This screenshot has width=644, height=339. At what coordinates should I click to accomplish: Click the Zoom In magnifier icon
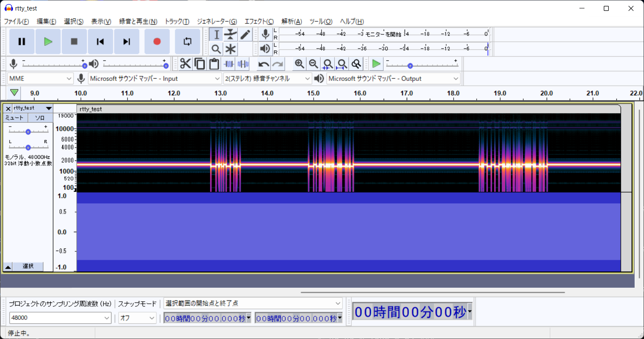(x=299, y=64)
